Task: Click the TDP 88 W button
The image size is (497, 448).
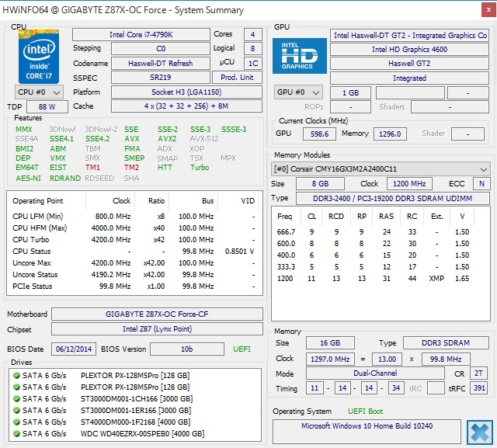Action: point(47,106)
